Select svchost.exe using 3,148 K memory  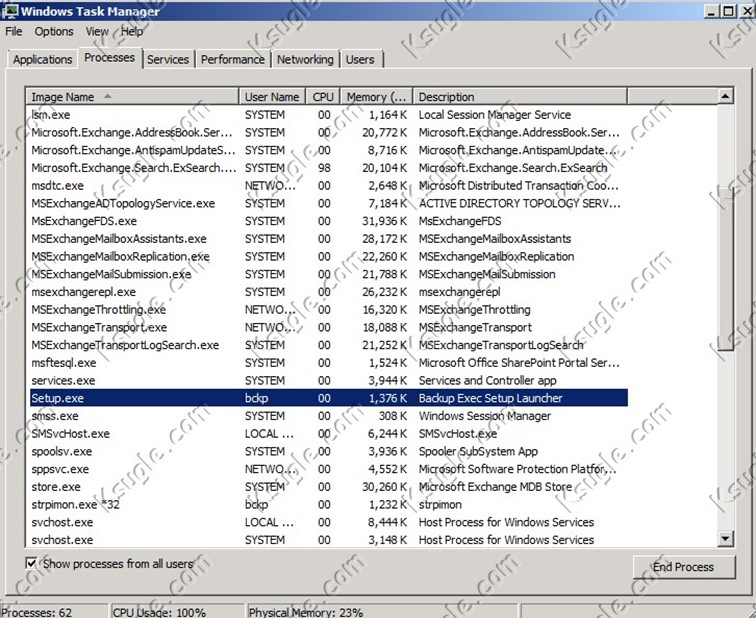tap(328, 540)
